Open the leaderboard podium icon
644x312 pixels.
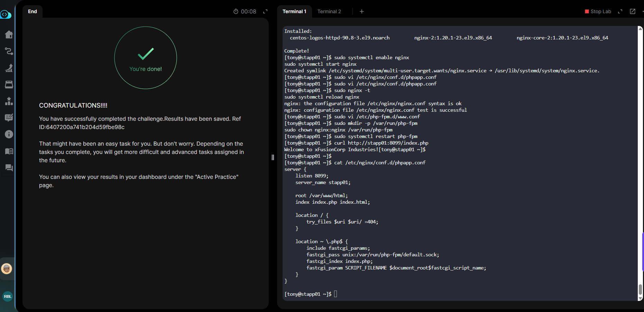point(9,101)
